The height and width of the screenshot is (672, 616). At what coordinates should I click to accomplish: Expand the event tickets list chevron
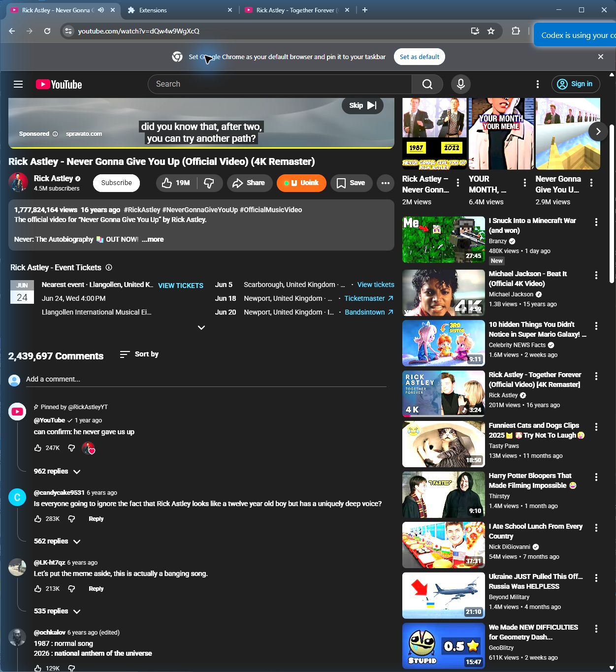(201, 327)
